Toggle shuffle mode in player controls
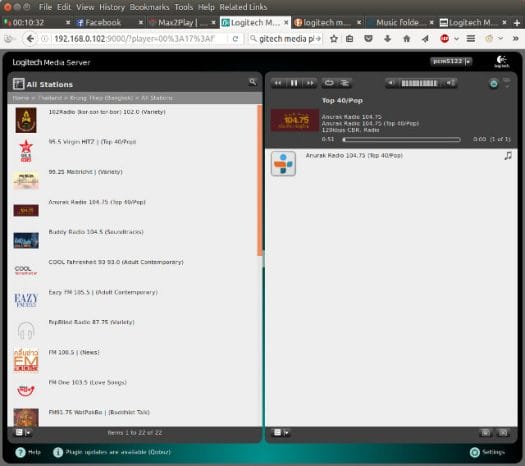This screenshot has width=525, height=466. pyautogui.click(x=344, y=83)
